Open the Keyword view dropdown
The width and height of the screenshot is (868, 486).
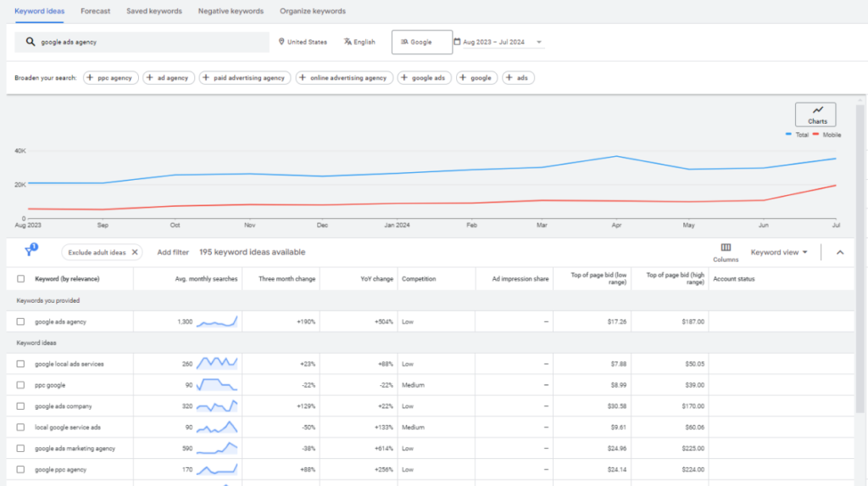point(779,252)
